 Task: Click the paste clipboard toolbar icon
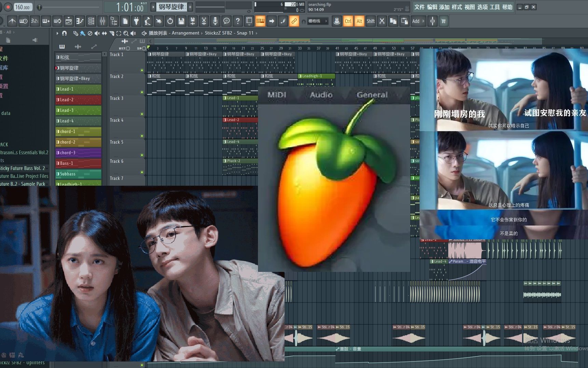pos(405,21)
